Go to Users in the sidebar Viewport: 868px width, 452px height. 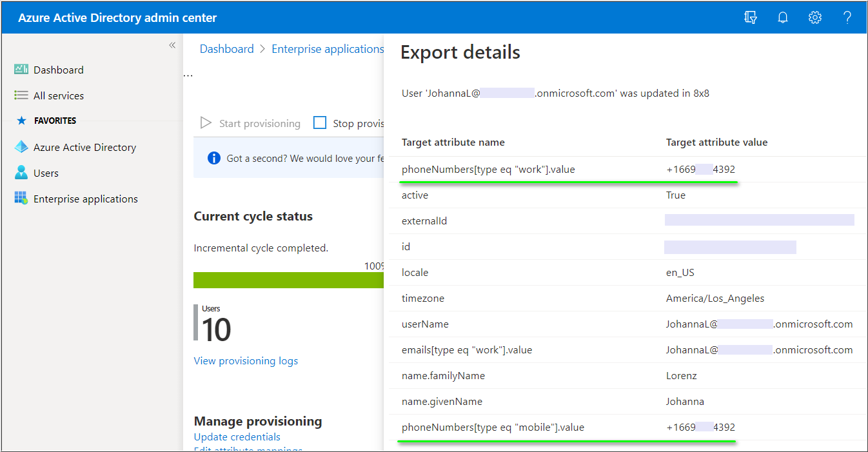coord(46,173)
